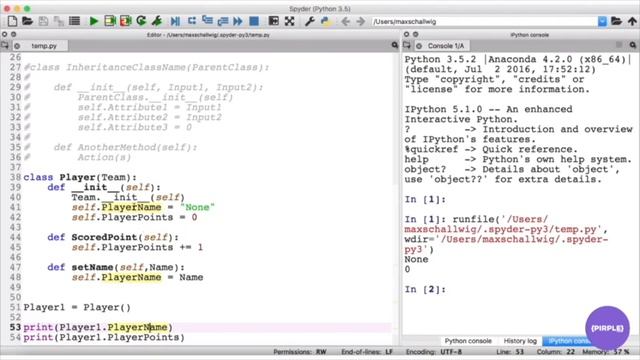Click line 47 'def setName(self,Name):'
Viewport: 640px width, 360px height.
(x=116, y=267)
